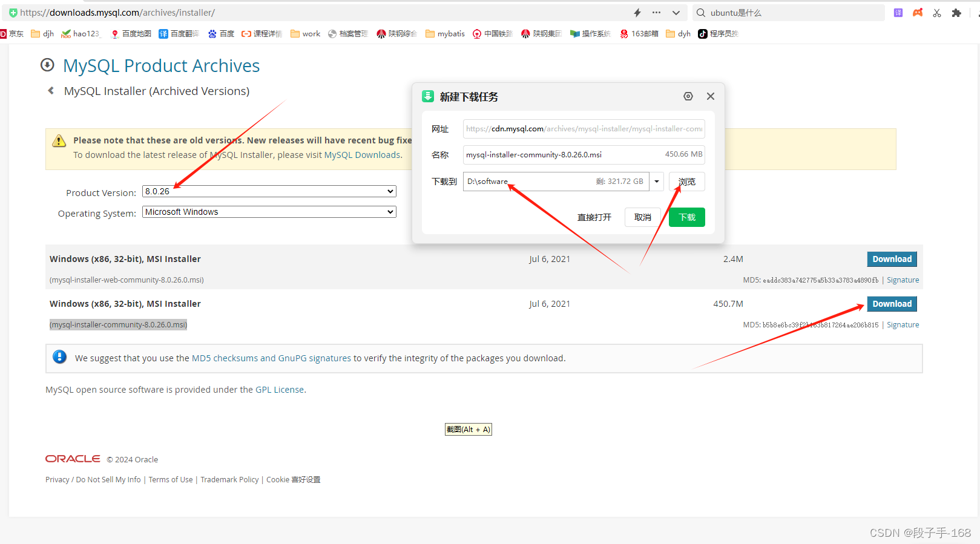Open the 程序员 TikTok bookmark
This screenshot has height=544, width=980.
[718, 34]
